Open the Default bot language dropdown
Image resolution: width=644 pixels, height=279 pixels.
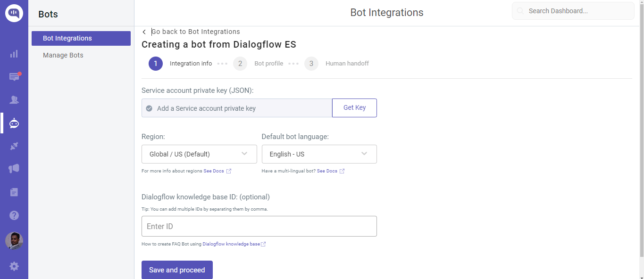319,154
